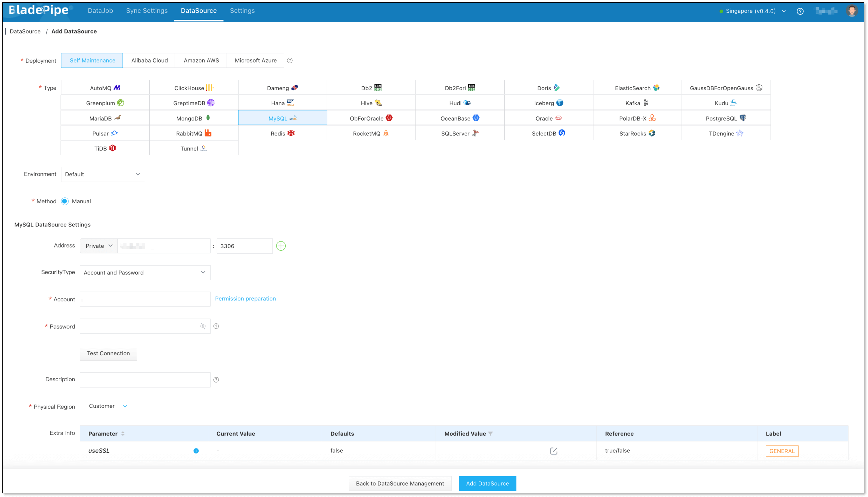Open the help icon in top bar

click(800, 11)
